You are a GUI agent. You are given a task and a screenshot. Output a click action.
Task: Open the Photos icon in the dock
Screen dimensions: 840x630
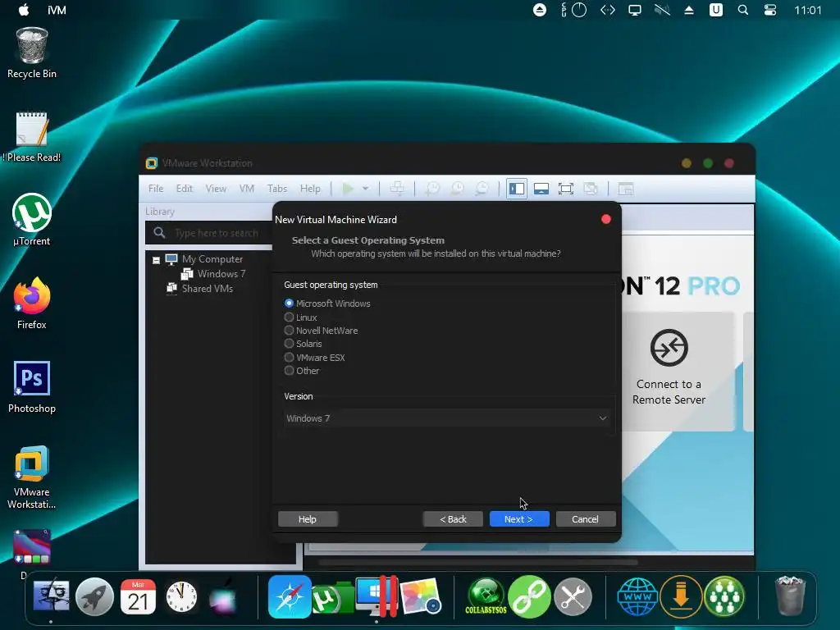pos(420,597)
